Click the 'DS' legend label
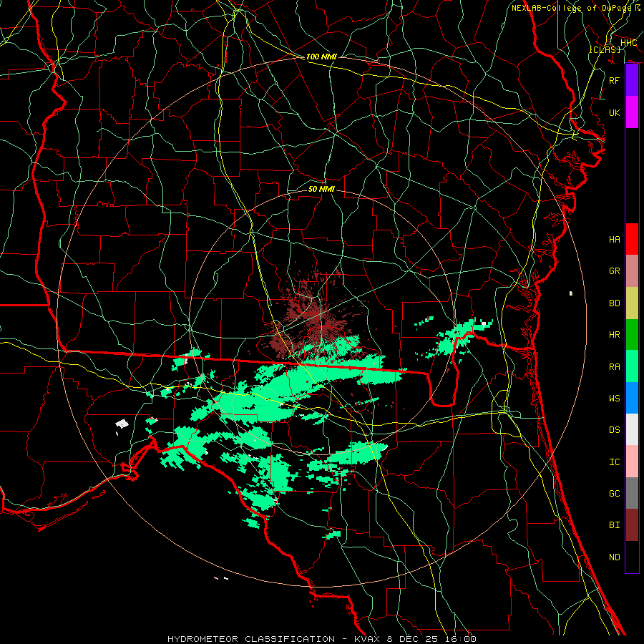644x644 pixels. click(614, 430)
